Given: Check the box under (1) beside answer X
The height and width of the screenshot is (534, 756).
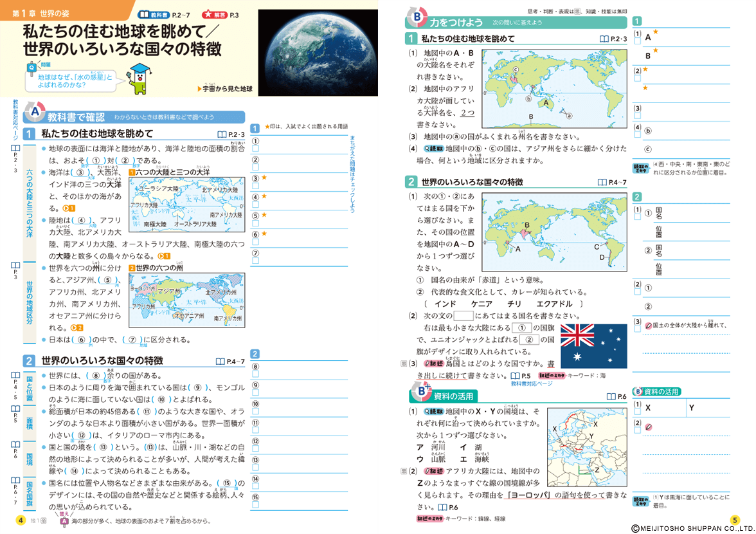Looking at the screenshot, I should (x=638, y=412).
